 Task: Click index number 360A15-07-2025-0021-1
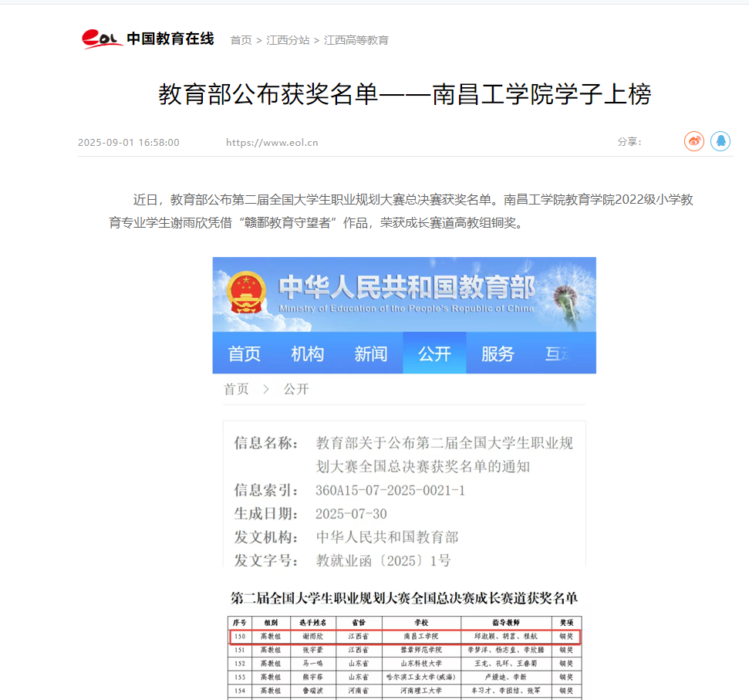click(390, 490)
